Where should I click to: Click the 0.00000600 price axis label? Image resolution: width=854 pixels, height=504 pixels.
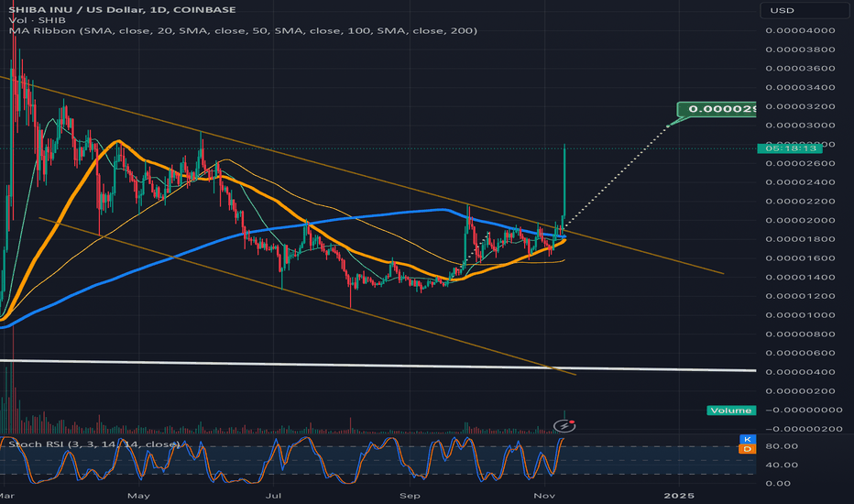click(x=800, y=353)
